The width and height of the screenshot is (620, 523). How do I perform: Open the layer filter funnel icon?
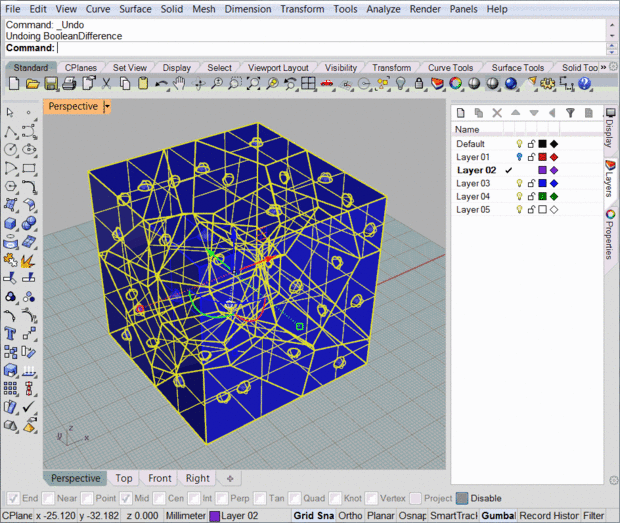[570, 113]
